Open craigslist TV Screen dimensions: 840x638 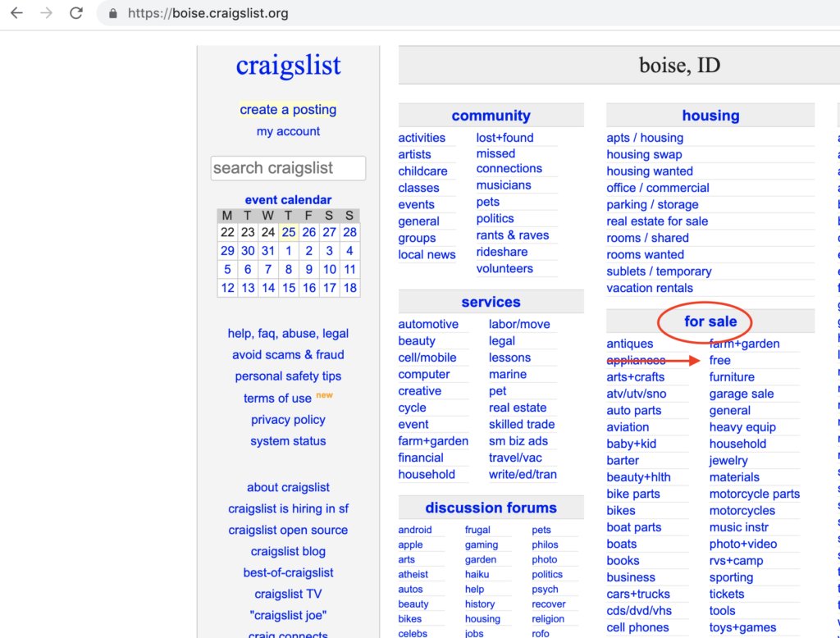coord(288,594)
